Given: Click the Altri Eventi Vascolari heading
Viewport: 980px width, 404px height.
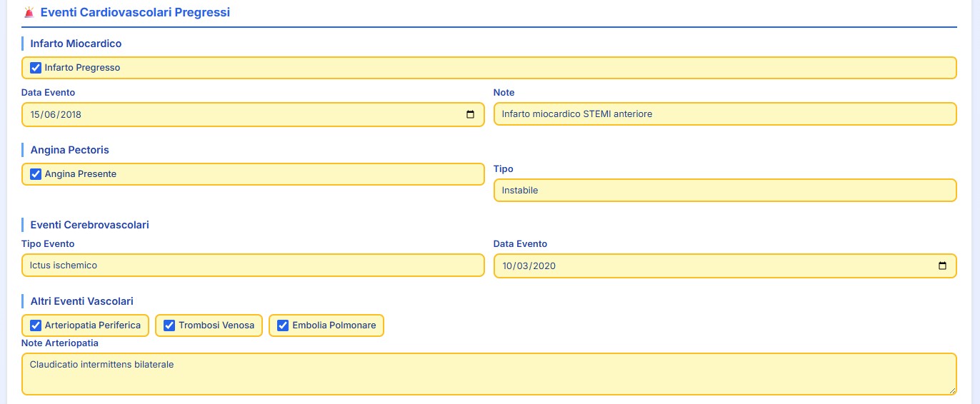Looking at the screenshot, I should coord(81,301).
